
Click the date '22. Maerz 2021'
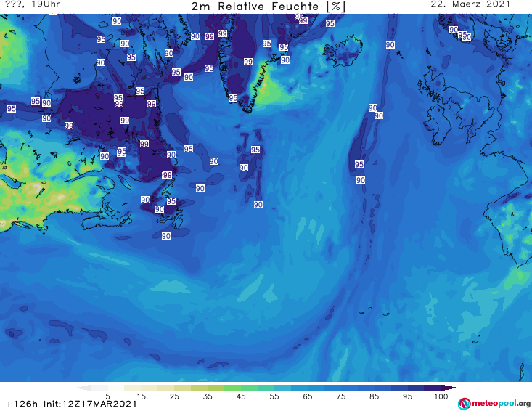(470, 4)
